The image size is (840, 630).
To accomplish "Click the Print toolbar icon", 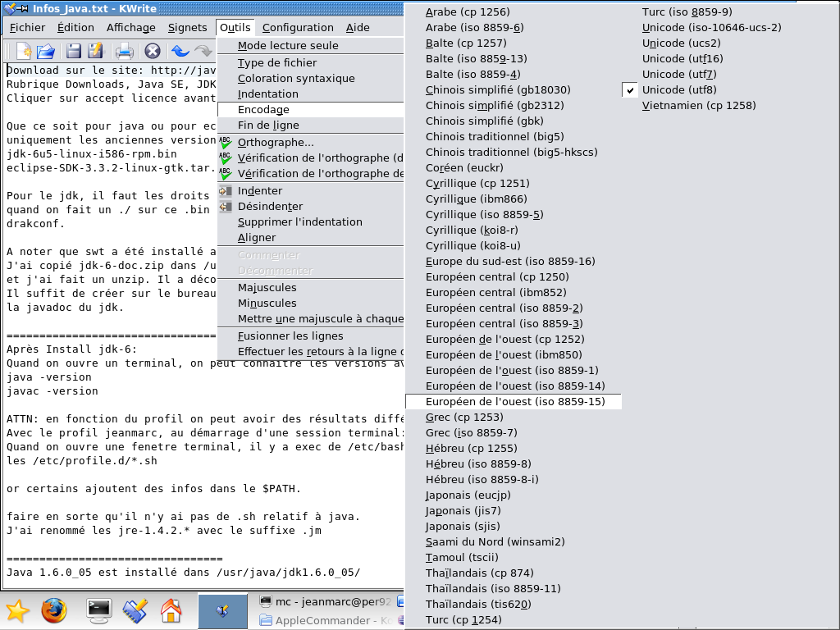I will point(125,52).
